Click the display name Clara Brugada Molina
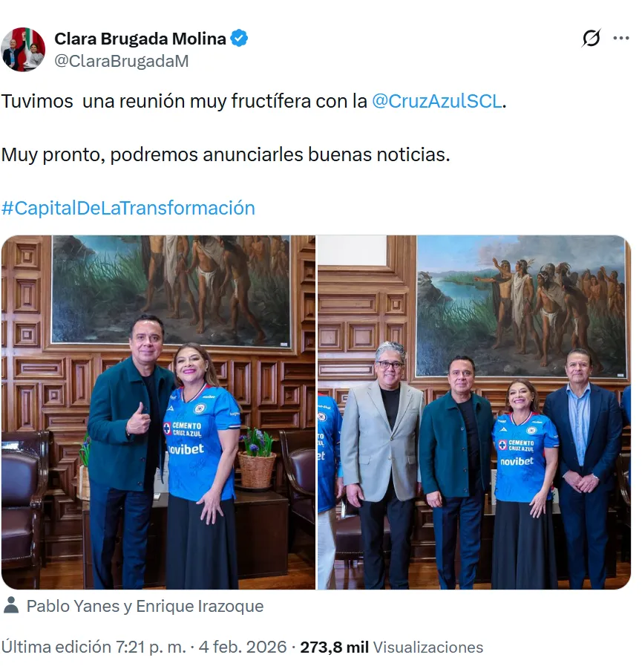The image size is (642, 672). tap(140, 39)
